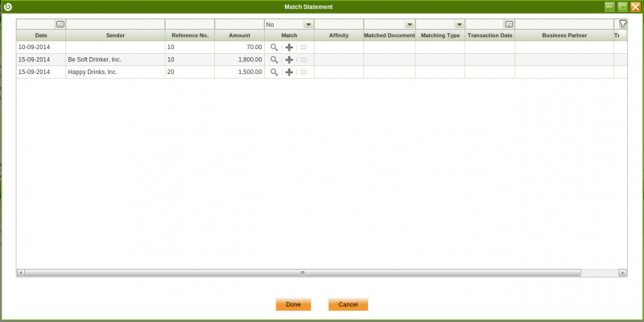
Task: Click the Match column header
Action: 289,35
